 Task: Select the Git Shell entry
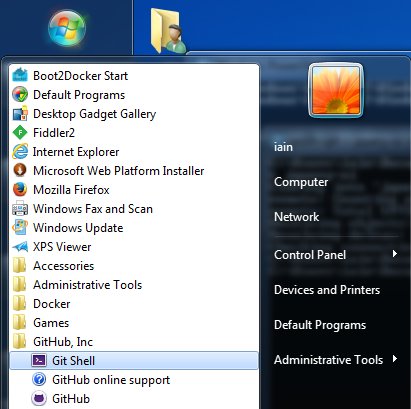tap(134, 361)
